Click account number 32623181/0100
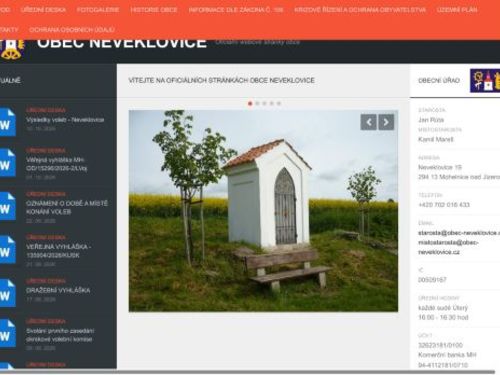This screenshot has height=375, width=500. click(440, 345)
